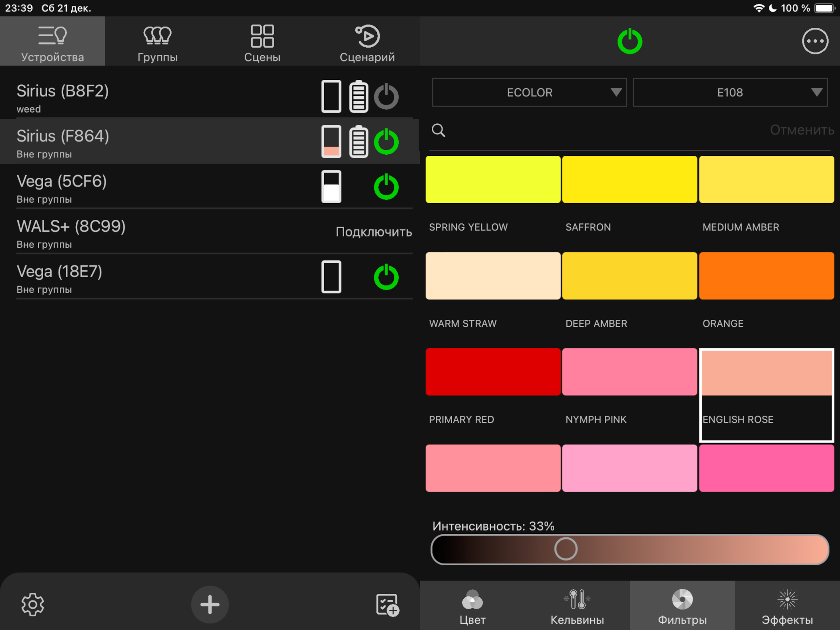Select the Кельвины tab

pyautogui.click(x=577, y=605)
